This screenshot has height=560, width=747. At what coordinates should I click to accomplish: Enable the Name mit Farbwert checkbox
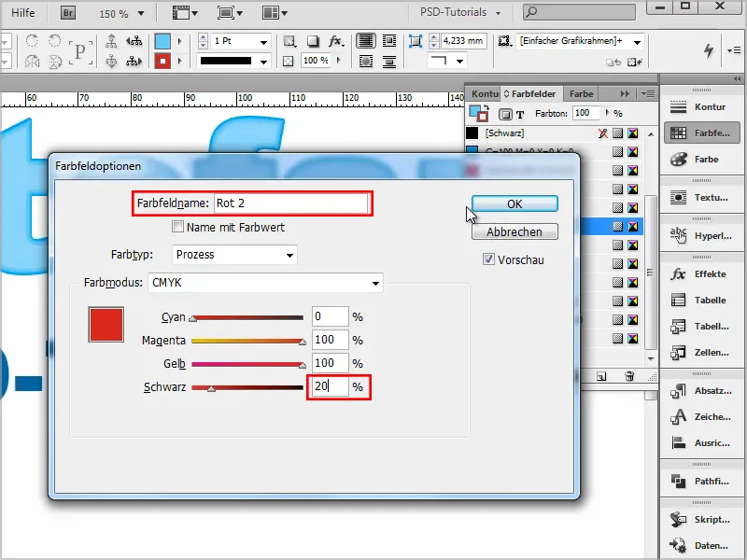coord(176,227)
